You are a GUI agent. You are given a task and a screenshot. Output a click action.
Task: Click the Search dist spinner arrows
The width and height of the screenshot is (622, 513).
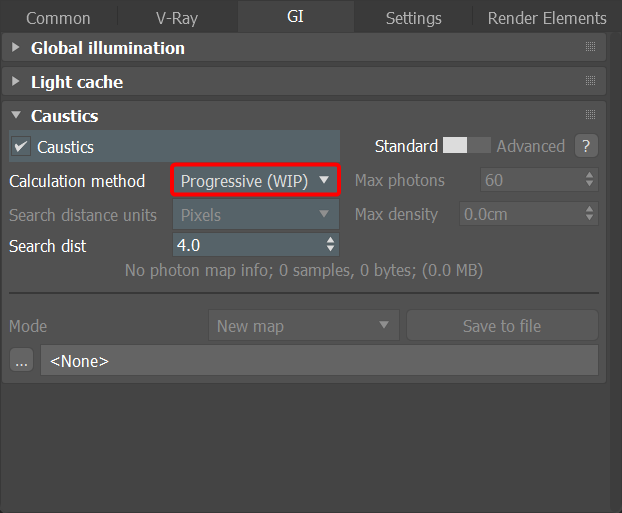tap(331, 245)
